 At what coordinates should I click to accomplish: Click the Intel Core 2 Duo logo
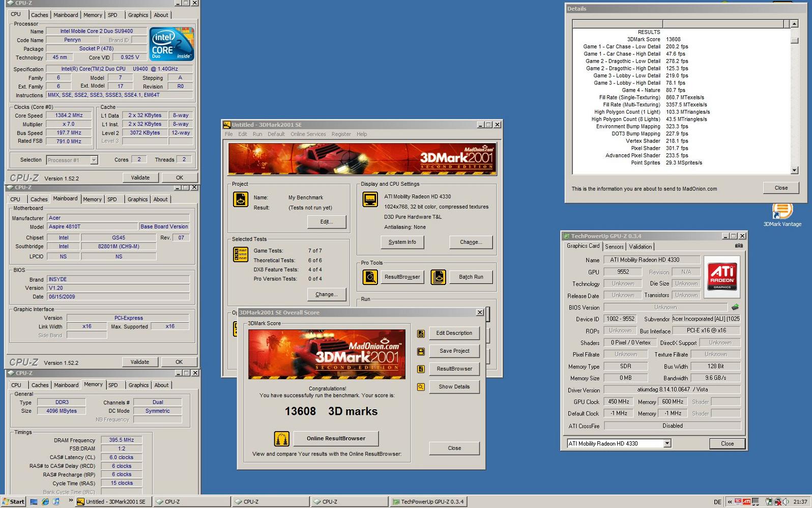pyautogui.click(x=171, y=44)
